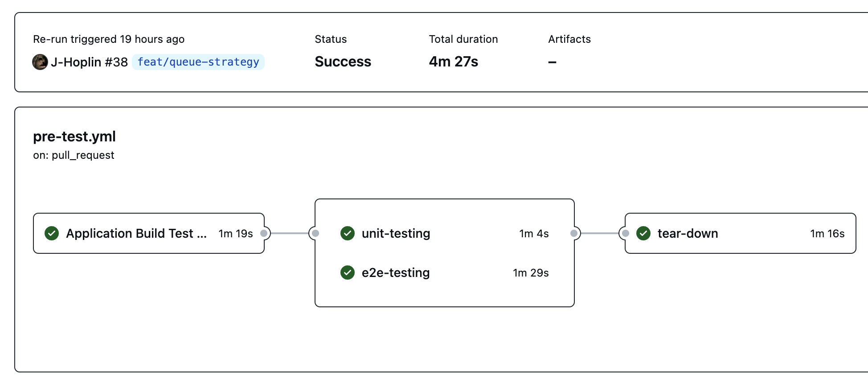Click success check icon next to unit-testing
The image size is (868, 380).
click(348, 233)
